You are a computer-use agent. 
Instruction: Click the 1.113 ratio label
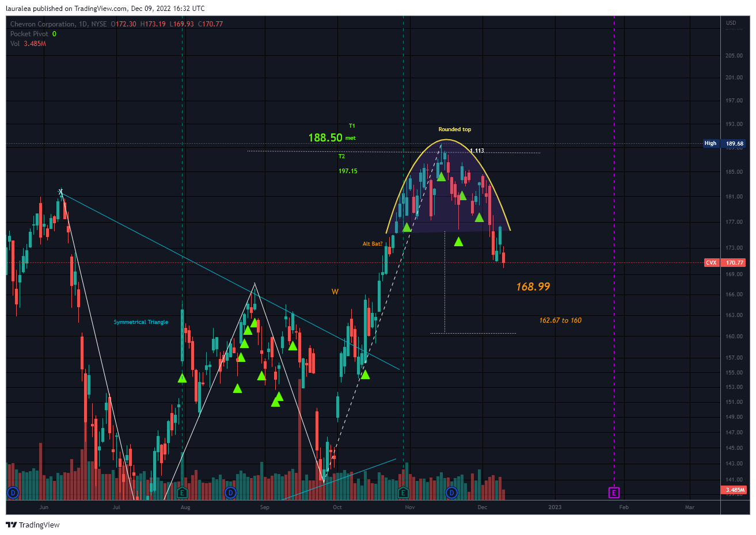tap(477, 151)
